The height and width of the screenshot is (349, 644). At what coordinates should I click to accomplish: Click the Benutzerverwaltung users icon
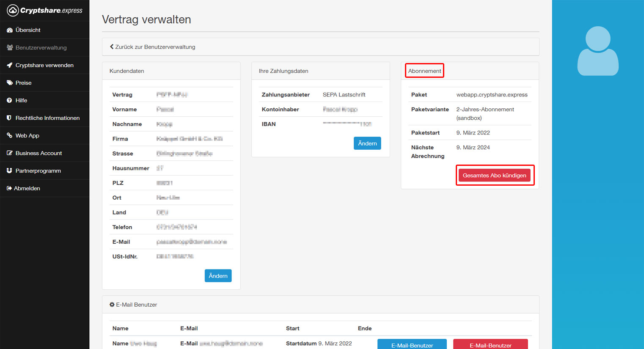pyautogui.click(x=10, y=48)
